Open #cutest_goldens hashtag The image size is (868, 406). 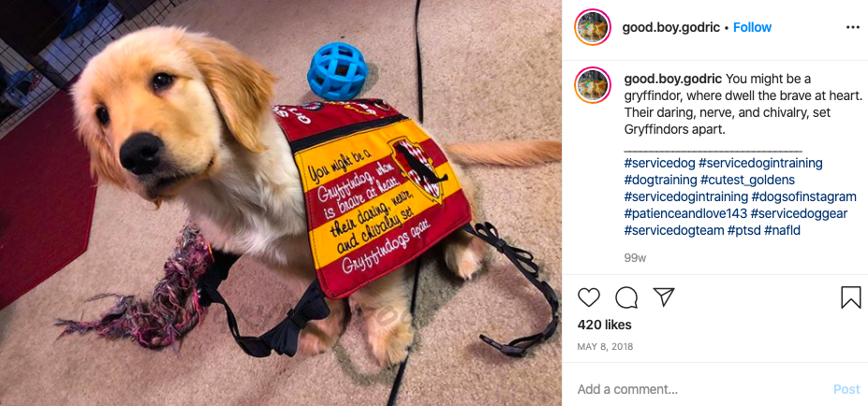coord(747,180)
